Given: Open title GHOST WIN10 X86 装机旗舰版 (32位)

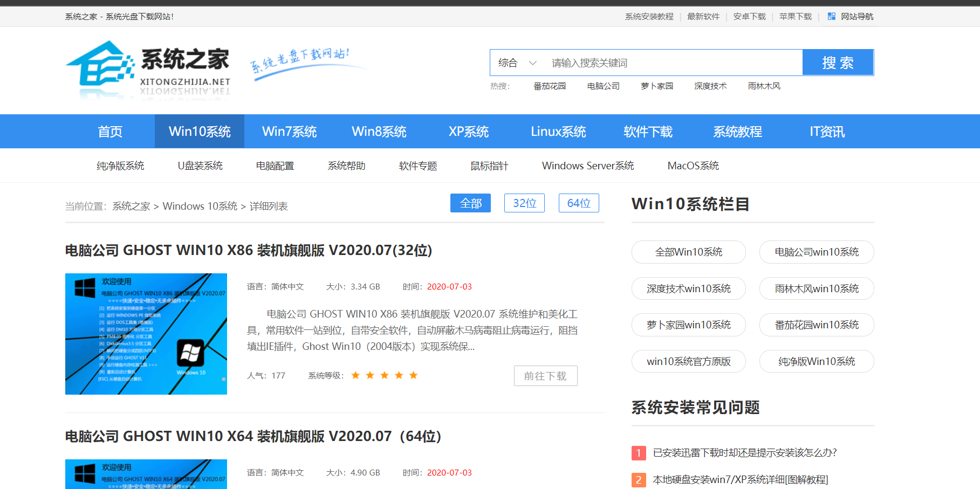Looking at the screenshot, I should pyautogui.click(x=249, y=251).
